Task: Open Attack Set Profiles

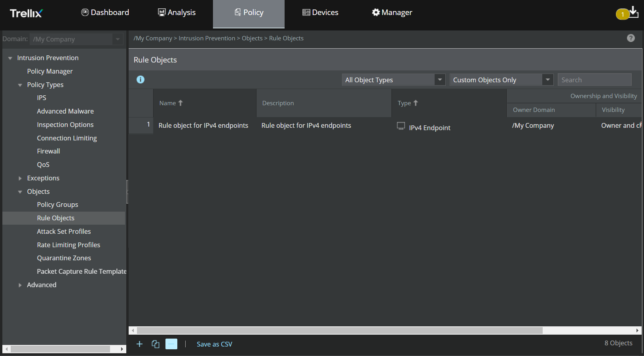Action: (64, 231)
